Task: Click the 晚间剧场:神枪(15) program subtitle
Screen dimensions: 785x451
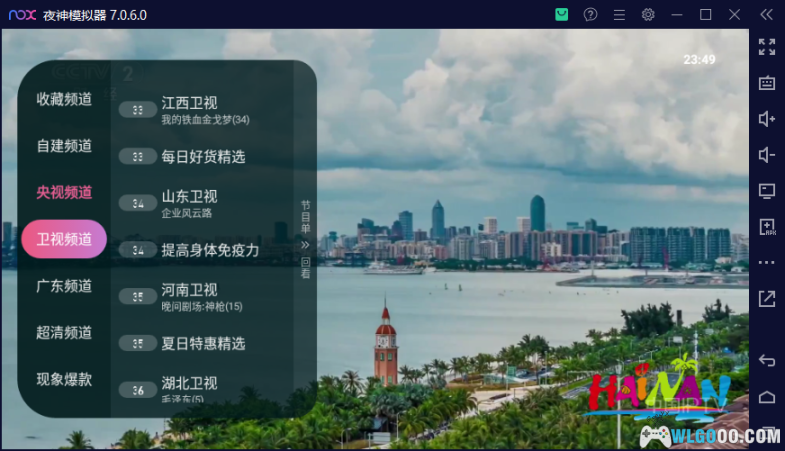Action: (202, 306)
